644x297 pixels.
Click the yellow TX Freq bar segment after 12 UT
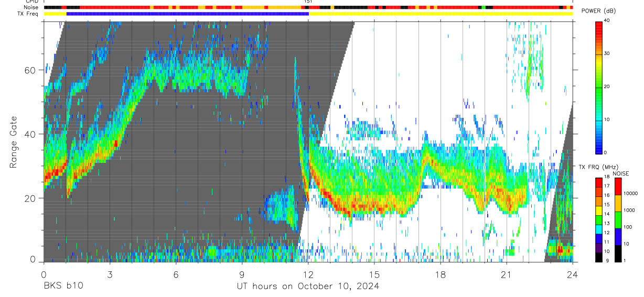pos(441,14)
